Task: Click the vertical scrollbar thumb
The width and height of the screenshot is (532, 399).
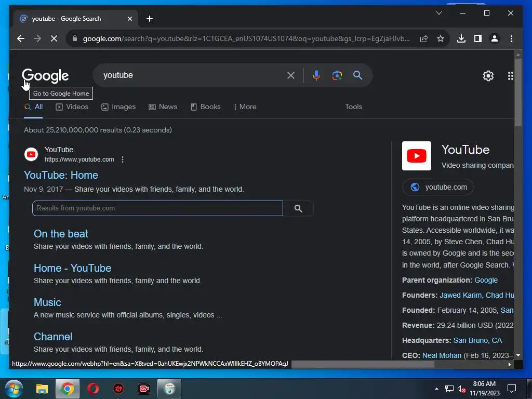Action: (x=518, y=92)
